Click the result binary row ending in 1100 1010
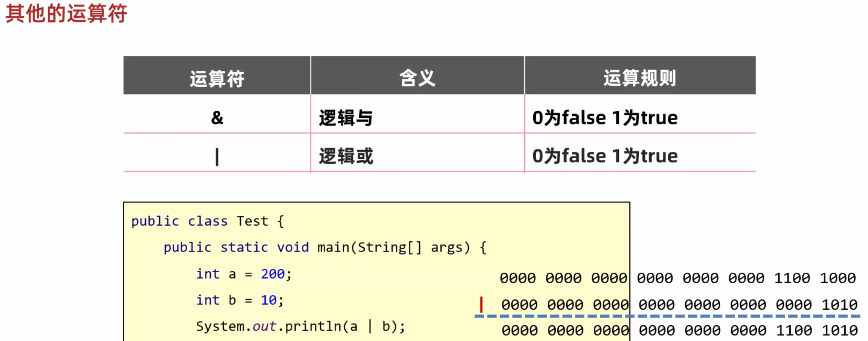 [680, 331]
